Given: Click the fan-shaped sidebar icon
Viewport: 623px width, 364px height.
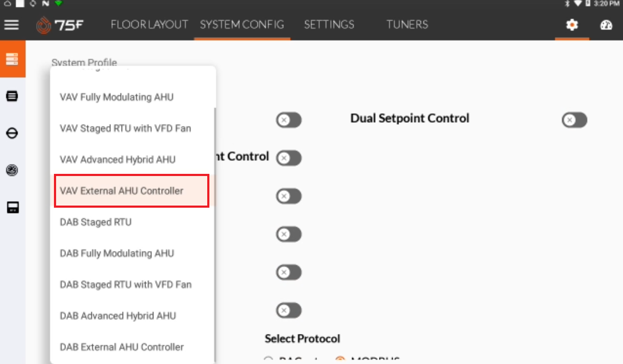Looking at the screenshot, I should (x=12, y=170).
